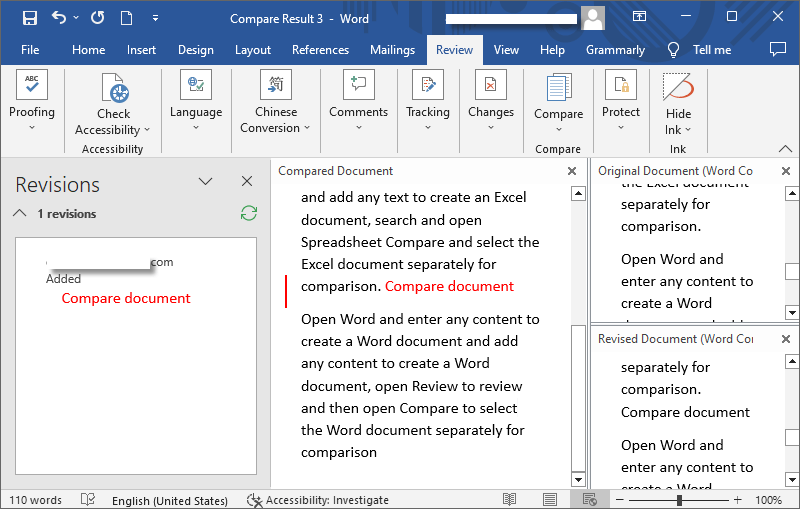This screenshot has height=509, width=800.
Task: Switch to Web Layout view
Action: click(x=590, y=500)
